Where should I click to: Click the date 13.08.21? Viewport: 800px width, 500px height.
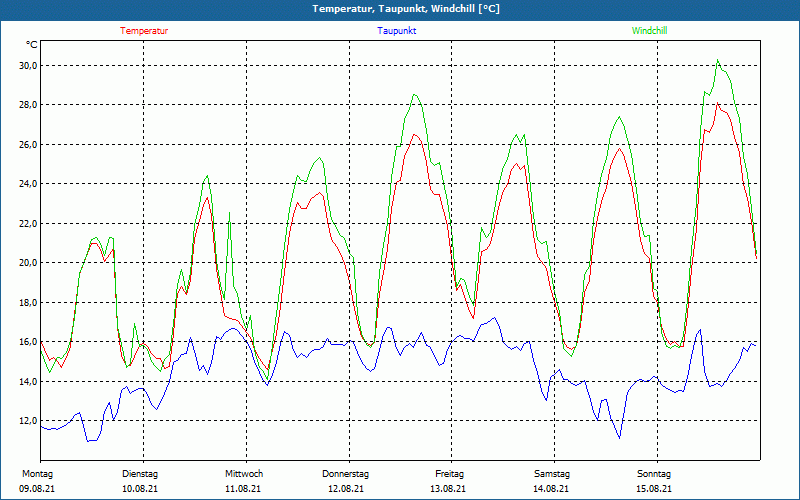click(448, 489)
